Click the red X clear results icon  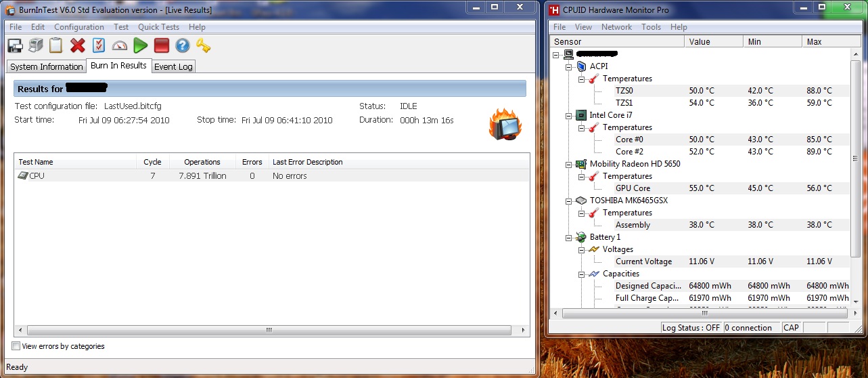[78, 45]
